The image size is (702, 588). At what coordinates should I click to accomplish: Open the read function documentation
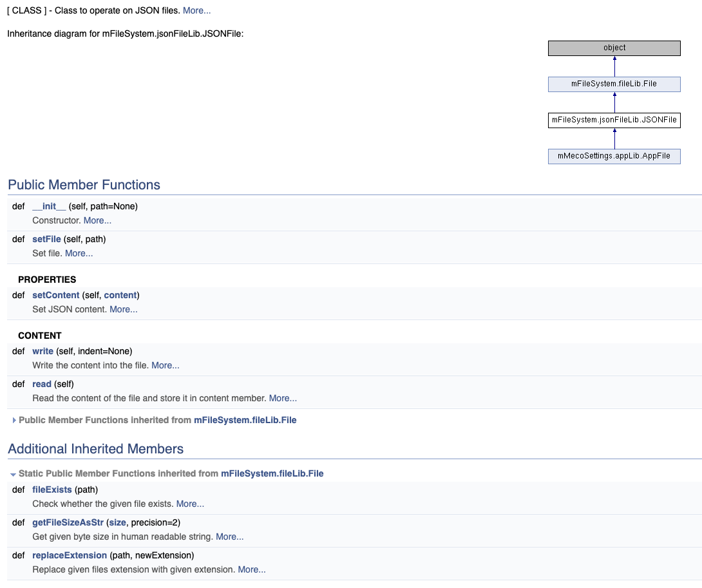pyautogui.click(x=41, y=384)
